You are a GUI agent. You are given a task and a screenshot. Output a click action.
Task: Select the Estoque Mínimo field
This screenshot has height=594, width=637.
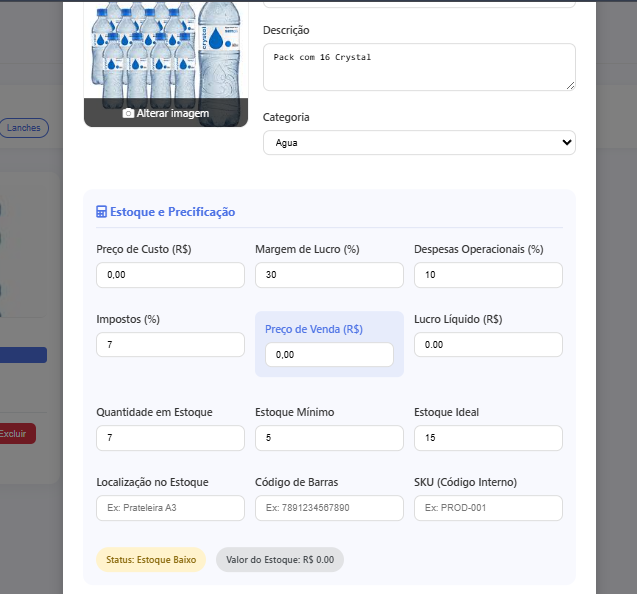coord(329,438)
